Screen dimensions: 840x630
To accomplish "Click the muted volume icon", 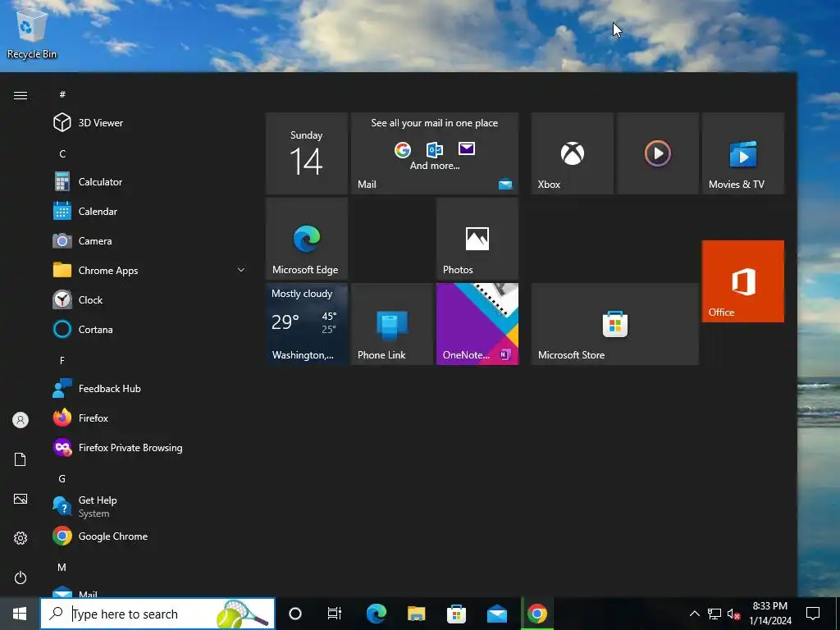I will [734, 614].
